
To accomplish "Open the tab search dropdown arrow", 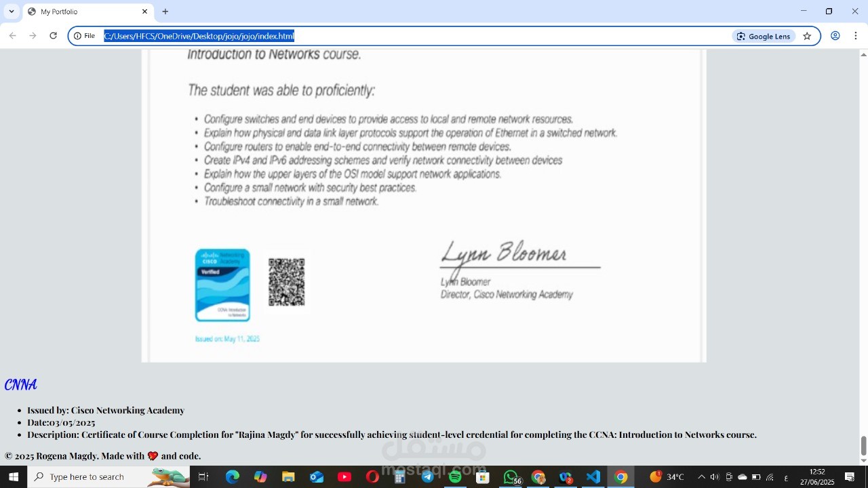I will click(x=12, y=12).
